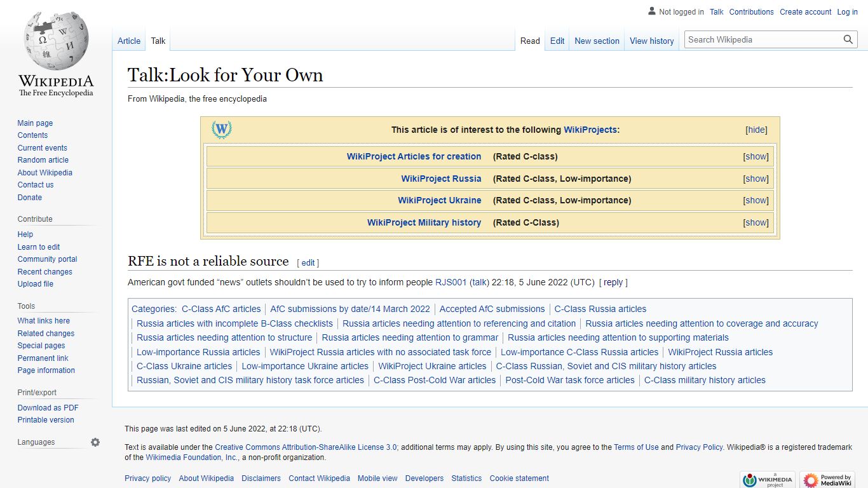The width and height of the screenshot is (868, 488).
Task: Open the Log in link
Action: pyautogui.click(x=847, y=12)
